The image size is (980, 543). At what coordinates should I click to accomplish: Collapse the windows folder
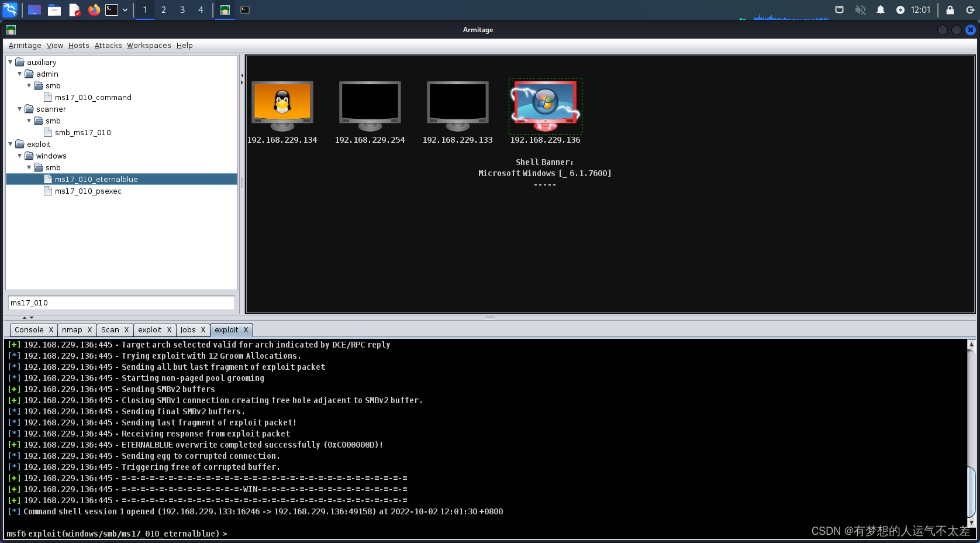(19, 156)
